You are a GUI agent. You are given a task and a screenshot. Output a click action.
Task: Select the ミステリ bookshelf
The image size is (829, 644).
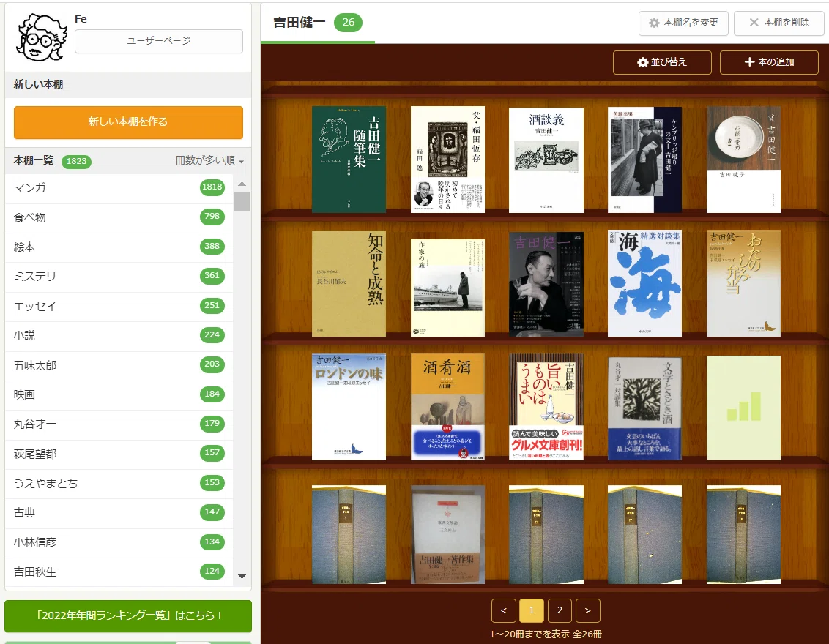pos(119,277)
